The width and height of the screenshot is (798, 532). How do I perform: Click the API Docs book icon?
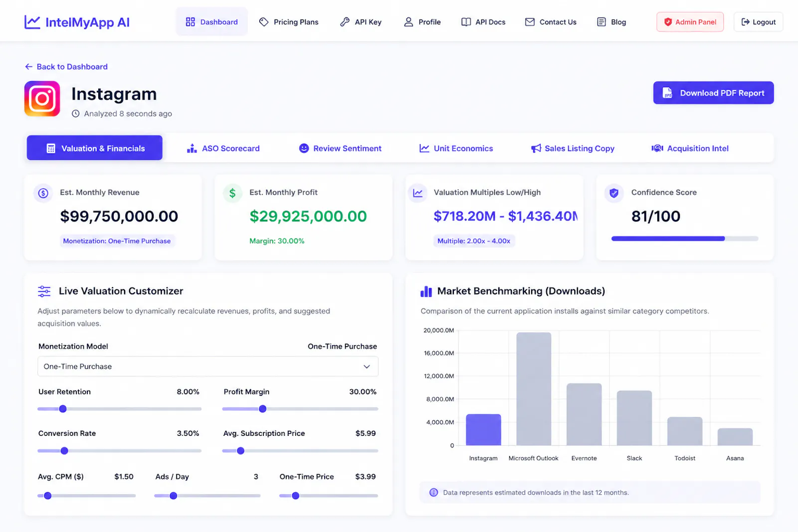[466, 22]
